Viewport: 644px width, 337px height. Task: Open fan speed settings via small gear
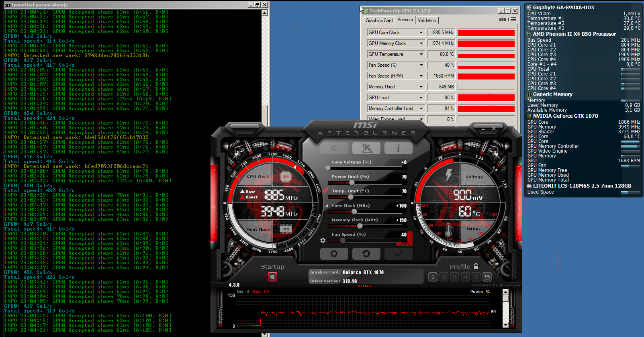323,241
